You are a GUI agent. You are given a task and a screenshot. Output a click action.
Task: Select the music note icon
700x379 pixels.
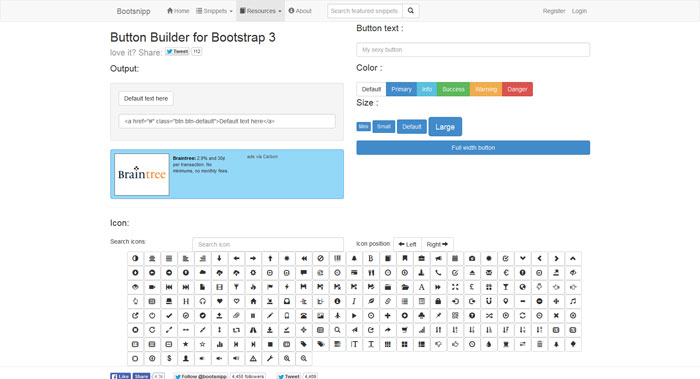(573, 301)
